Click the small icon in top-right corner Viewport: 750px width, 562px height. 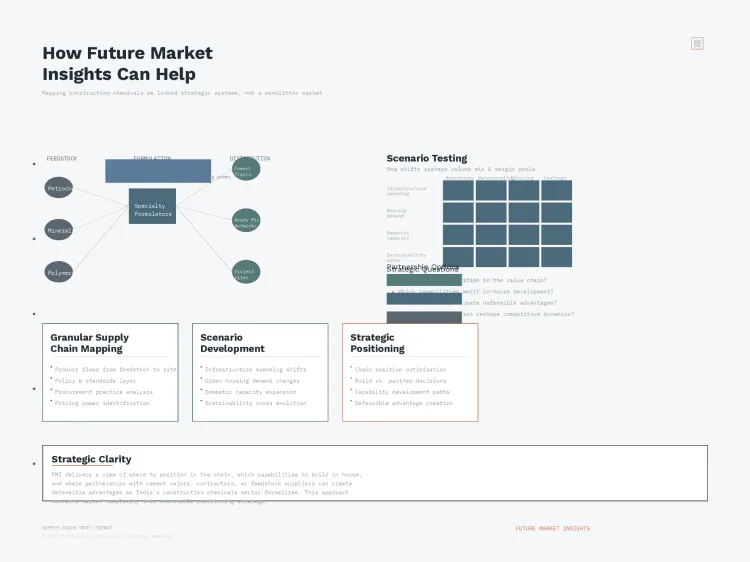(x=697, y=43)
